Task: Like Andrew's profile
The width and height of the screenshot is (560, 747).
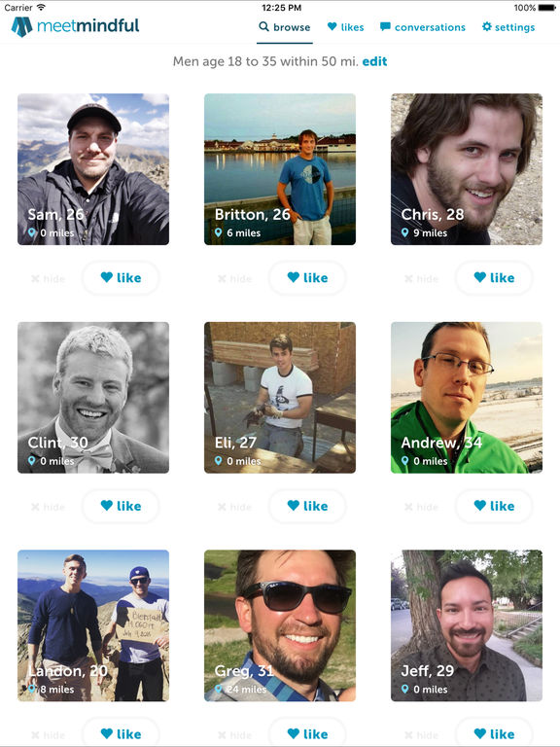Action: coord(494,506)
